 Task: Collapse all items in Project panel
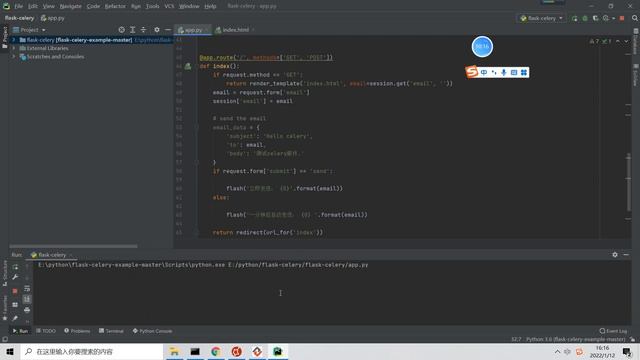tap(144, 30)
